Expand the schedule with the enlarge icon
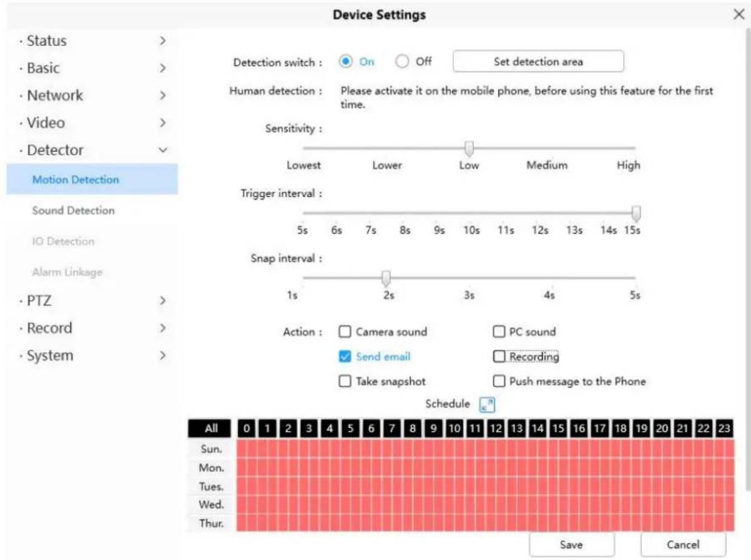The image size is (751, 560). (487, 405)
